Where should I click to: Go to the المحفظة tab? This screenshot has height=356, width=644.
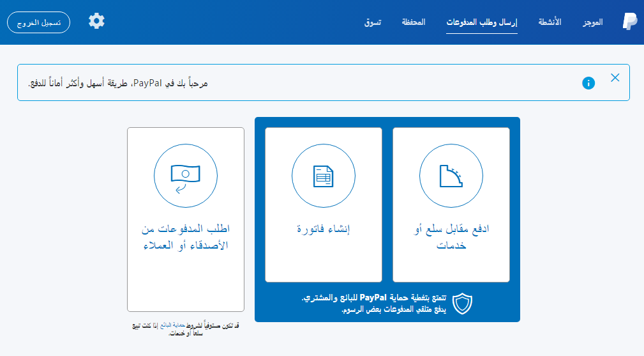(x=413, y=22)
